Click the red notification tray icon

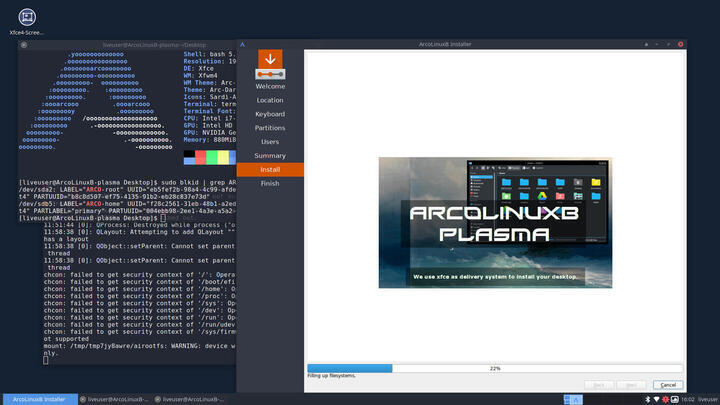pyautogui.click(x=665, y=399)
